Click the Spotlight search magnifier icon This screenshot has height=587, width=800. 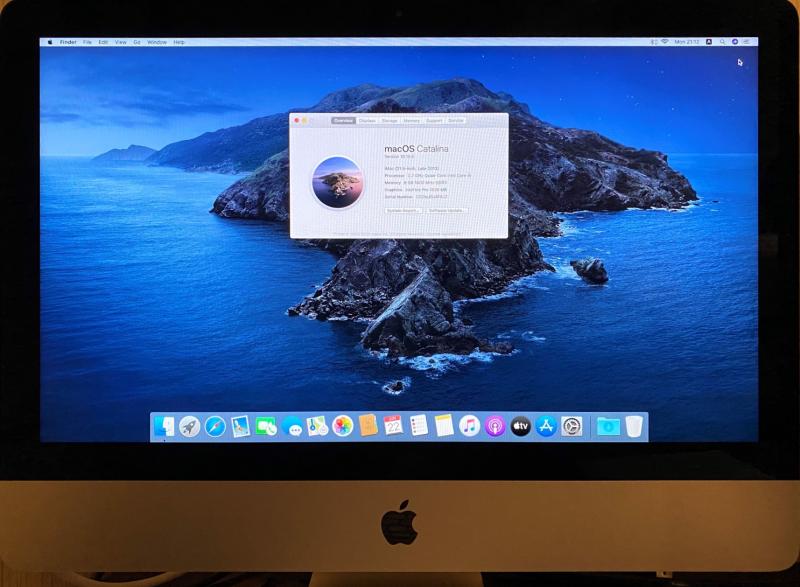coord(722,42)
